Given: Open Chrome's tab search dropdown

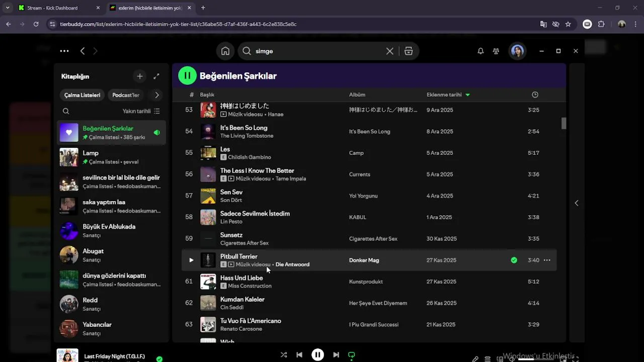Looking at the screenshot, I should pyautogui.click(x=7, y=8).
